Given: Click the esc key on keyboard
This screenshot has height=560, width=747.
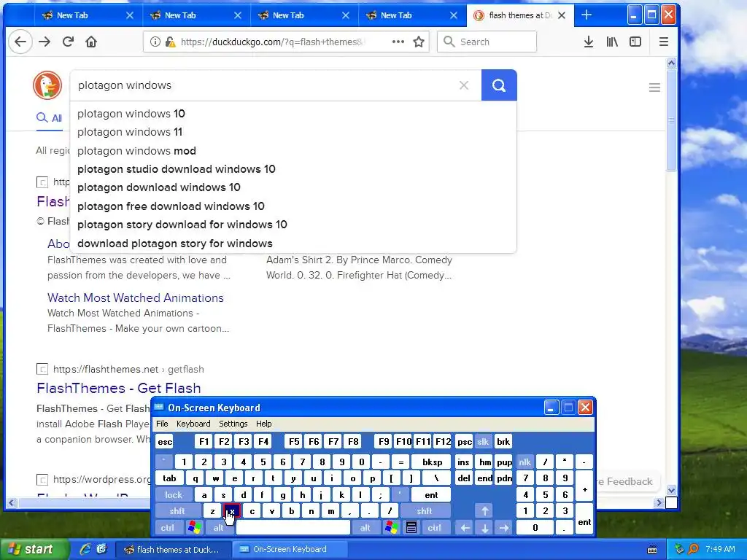Looking at the screenshot, I should coord(165,441).
